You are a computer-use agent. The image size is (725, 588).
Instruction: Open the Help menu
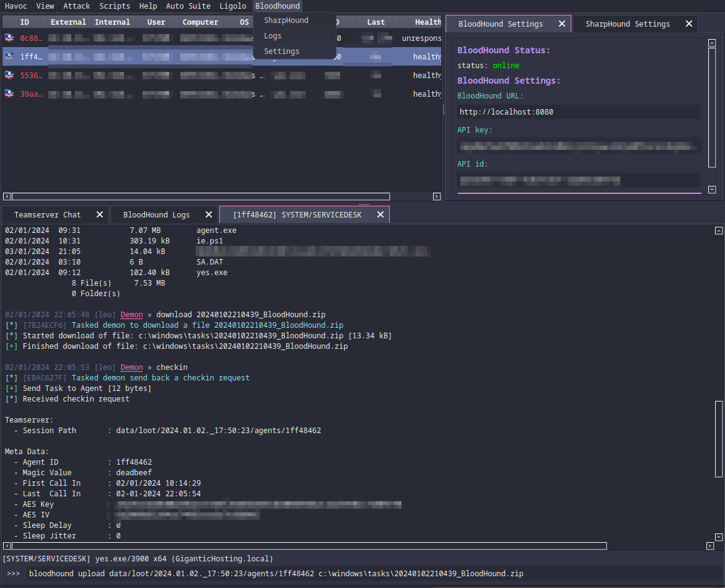(x=148, y=6)
